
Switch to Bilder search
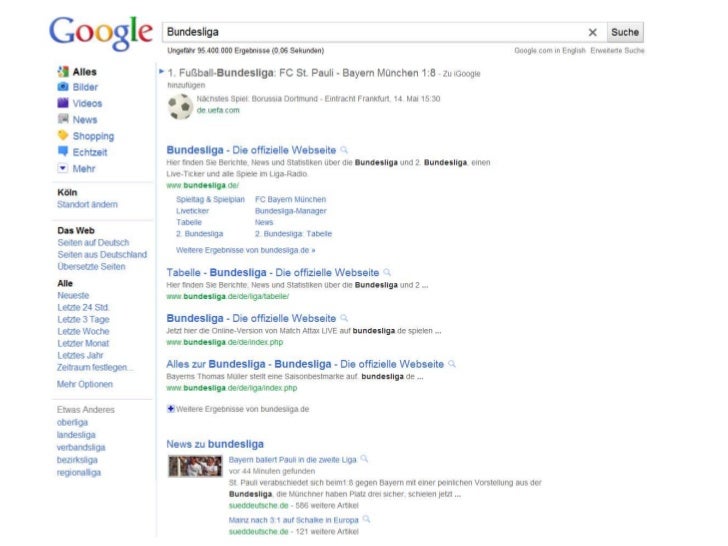coord(85,87)
